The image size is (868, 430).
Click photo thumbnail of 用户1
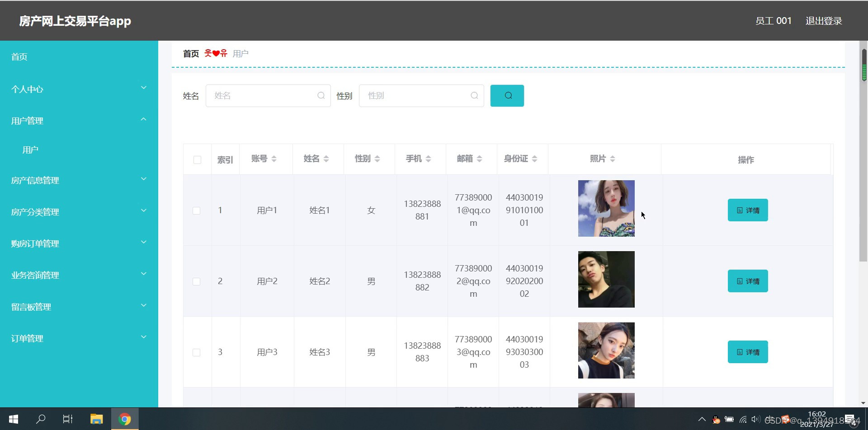pos(606,208)
